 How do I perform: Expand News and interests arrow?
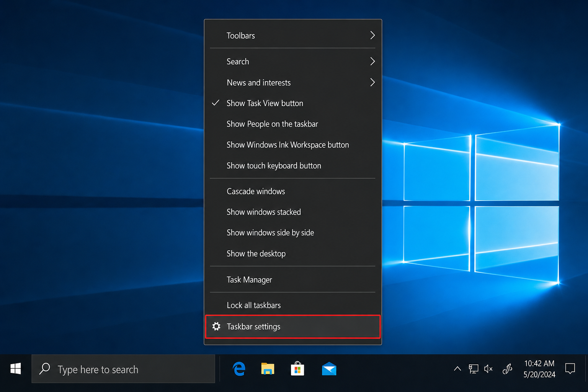click(x=372, y=82)
